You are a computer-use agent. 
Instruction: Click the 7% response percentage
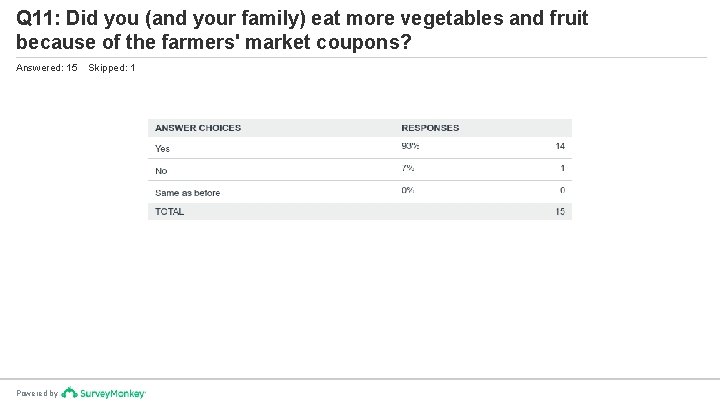point(407,168)
